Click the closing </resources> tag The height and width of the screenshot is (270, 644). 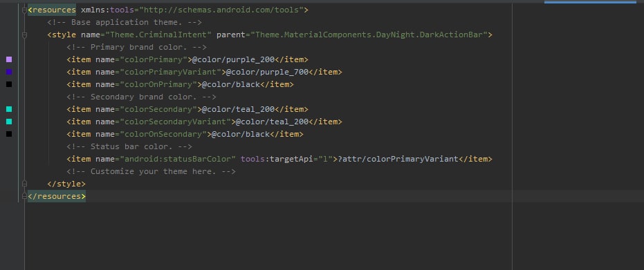point(57,196)
